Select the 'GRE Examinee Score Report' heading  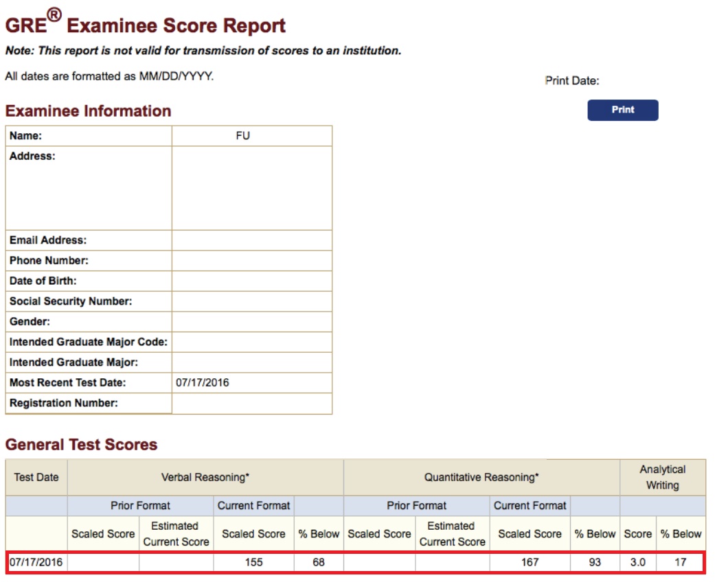coord(146,23)
